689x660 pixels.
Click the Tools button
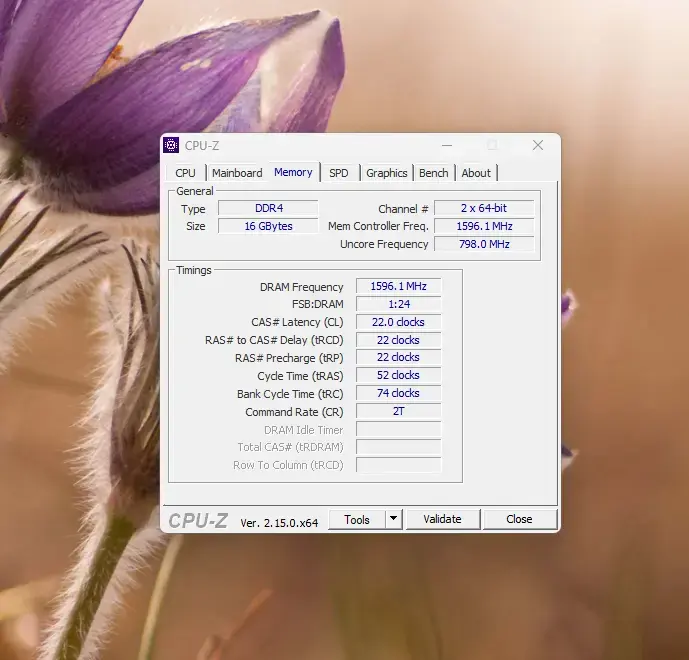[357, 519]
